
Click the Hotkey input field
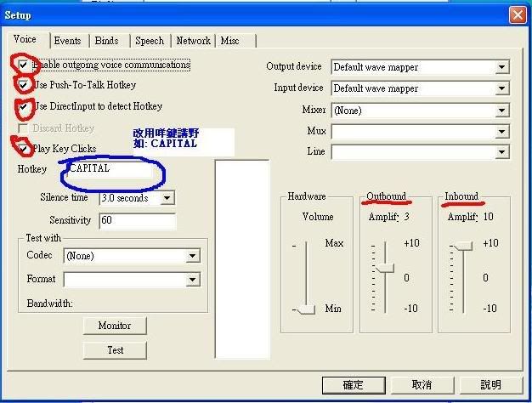tap(109, 169)
